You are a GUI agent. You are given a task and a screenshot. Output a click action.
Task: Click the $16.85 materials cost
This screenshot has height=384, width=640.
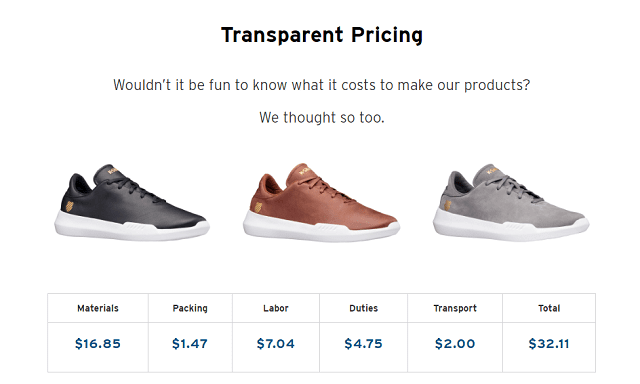click(98, 344)
